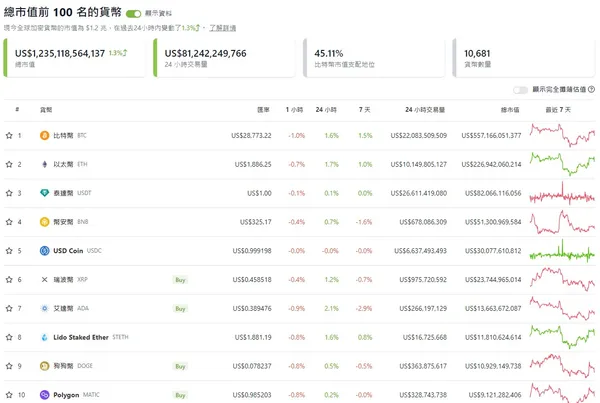Star the Tether USDT row
600x403 pixels.
(x=9, y=193)
